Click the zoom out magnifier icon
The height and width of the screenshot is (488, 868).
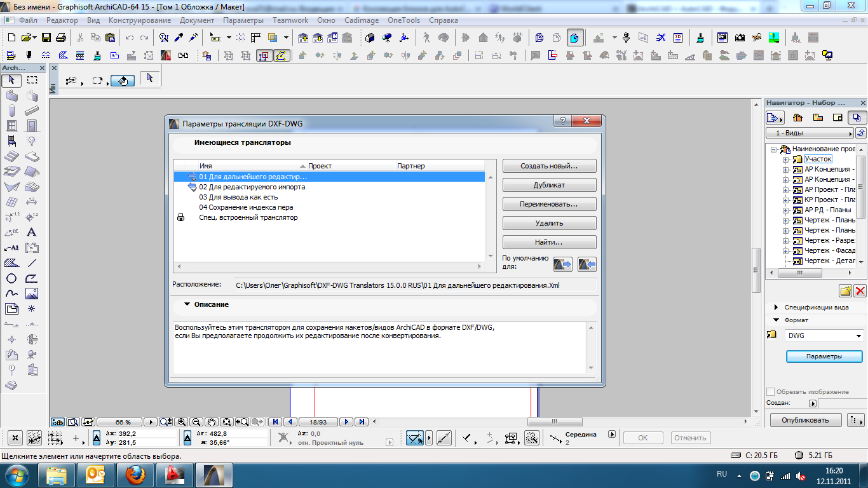(196, 422)
